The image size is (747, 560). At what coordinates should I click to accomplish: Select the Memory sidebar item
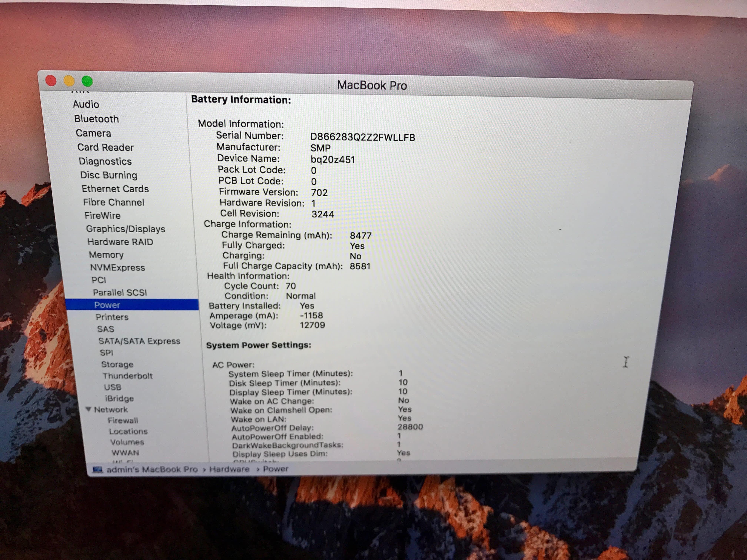point(106,255)
